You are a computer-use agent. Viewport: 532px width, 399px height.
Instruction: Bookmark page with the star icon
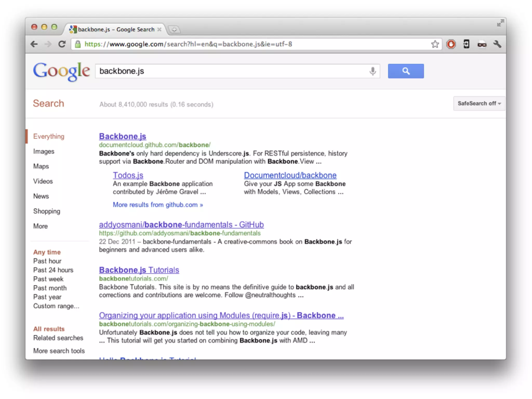[x=435, y=44]
